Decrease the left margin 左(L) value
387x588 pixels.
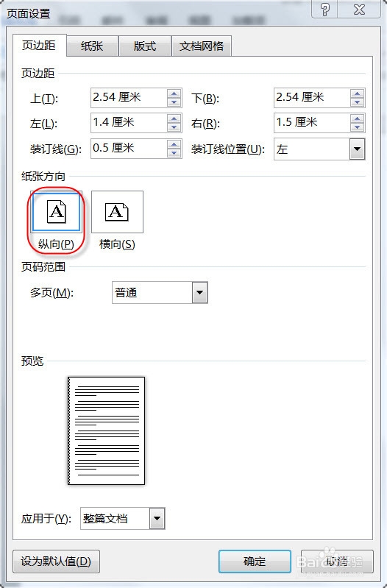click(x=174, y=127)
